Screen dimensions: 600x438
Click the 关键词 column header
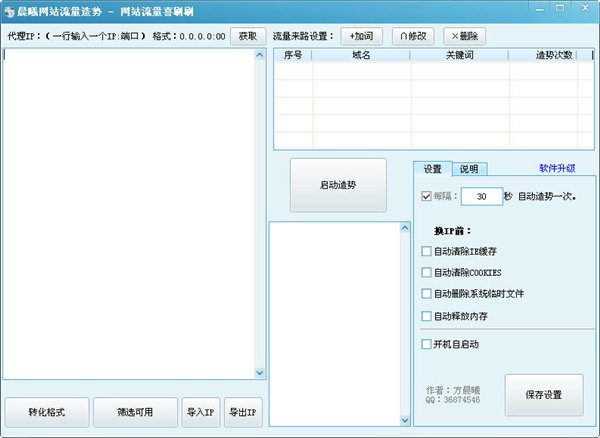coord(460,55)
